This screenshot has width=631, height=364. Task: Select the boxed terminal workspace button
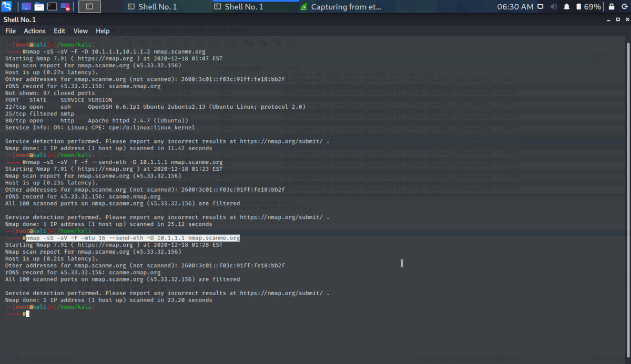tap(89, 7)
